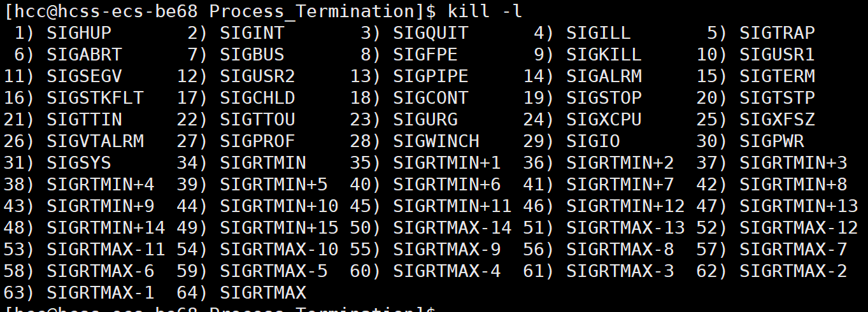Select the SIGALRM signal text
The height and width of the screenshot is (312, 868).
(x=604, y=76)
